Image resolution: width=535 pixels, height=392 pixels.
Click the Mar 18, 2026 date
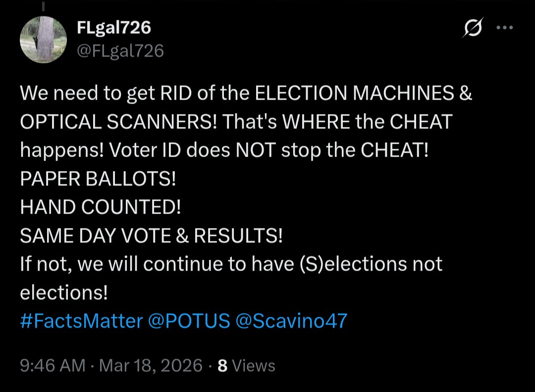(151, 366)
